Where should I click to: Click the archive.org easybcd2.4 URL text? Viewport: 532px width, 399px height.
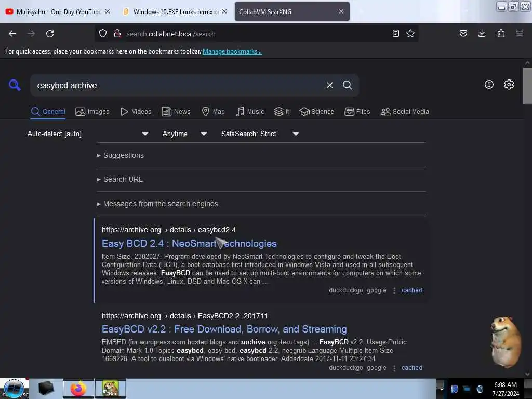(x=169, y=230)
